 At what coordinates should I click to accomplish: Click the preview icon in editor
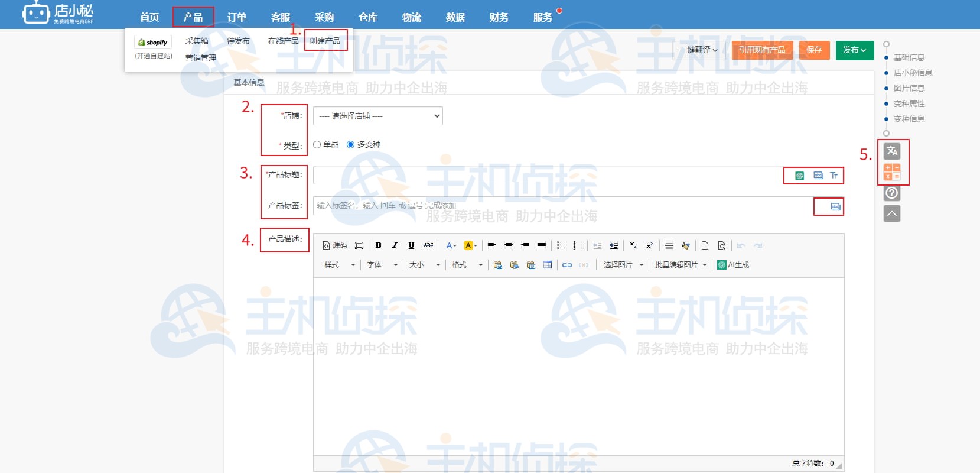[x=721, y=245]
